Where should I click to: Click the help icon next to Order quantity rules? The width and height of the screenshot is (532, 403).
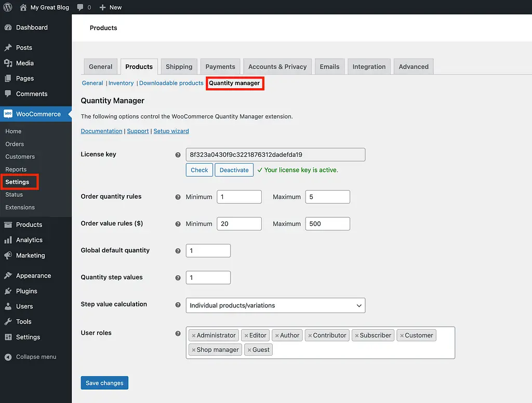point(178,197)
